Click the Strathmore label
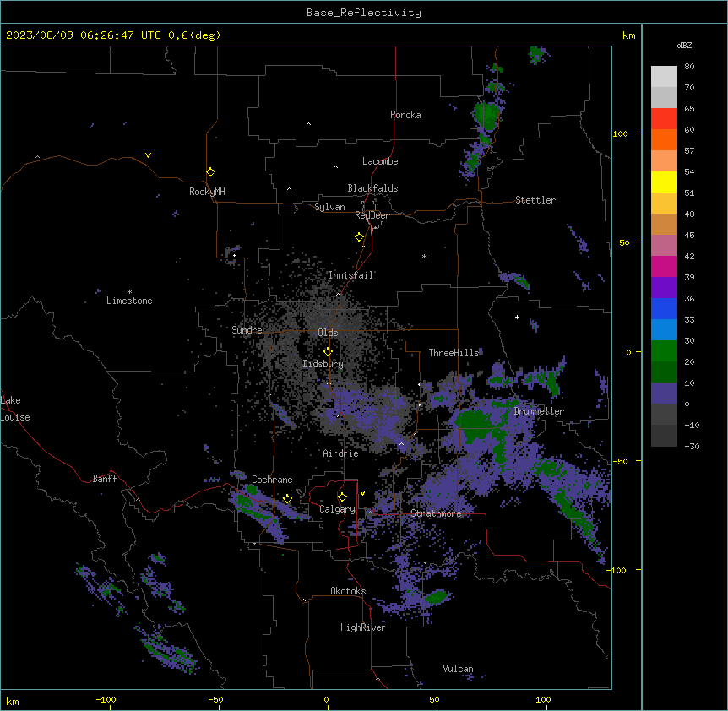This screenshot has height=711, width=728. tap(436, 513)
